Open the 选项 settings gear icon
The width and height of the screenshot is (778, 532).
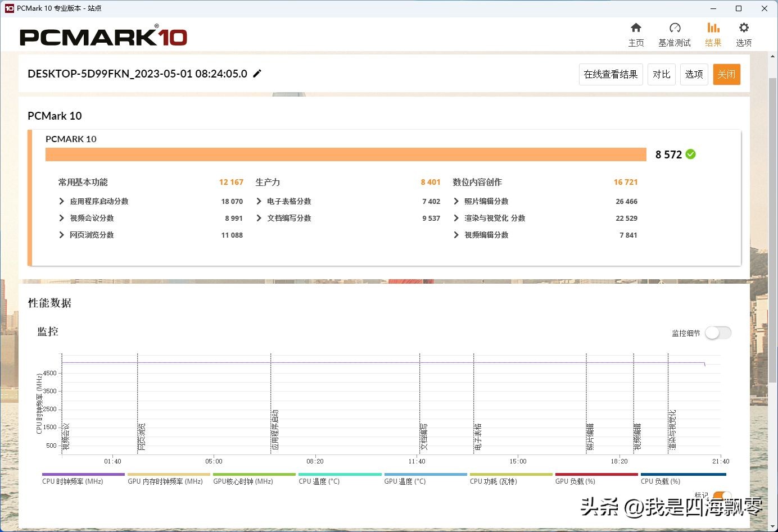[x=743, y=31]
